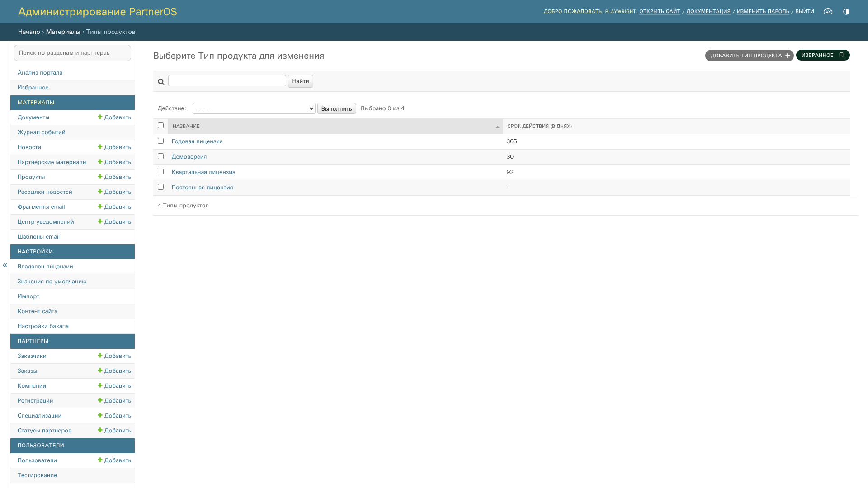Click the magnifier search icon
This screenshot has width=868, height=488.
[x=161, y=82]
